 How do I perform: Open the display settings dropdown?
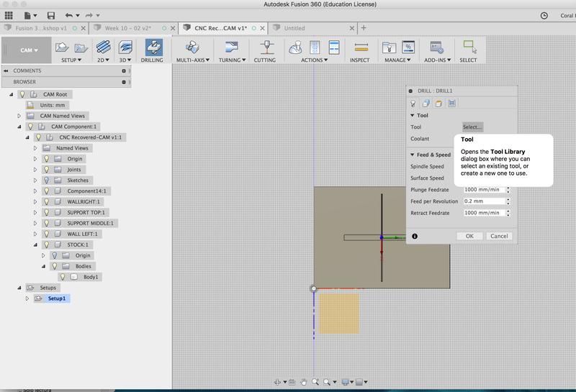347,382
